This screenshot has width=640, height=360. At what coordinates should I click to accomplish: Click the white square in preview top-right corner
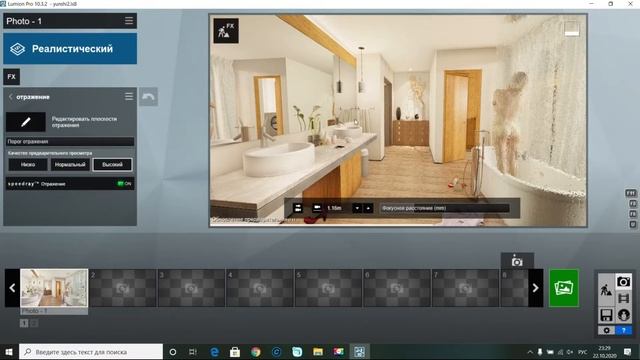pos(571,29)
